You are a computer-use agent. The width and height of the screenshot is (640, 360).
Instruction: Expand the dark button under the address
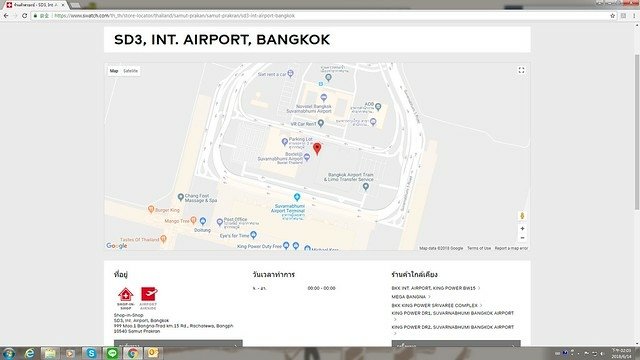tap(178, 343)
